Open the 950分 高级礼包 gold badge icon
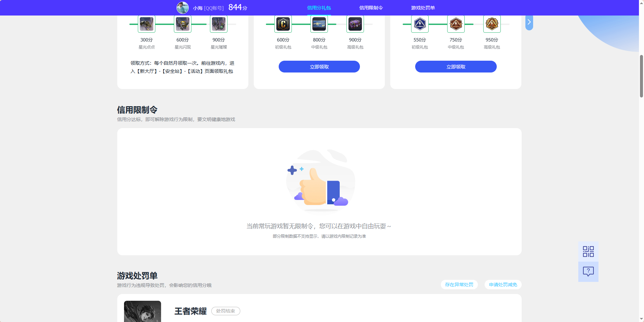The width and height of the screenshot is (644, 322). [x=492, y=24]
